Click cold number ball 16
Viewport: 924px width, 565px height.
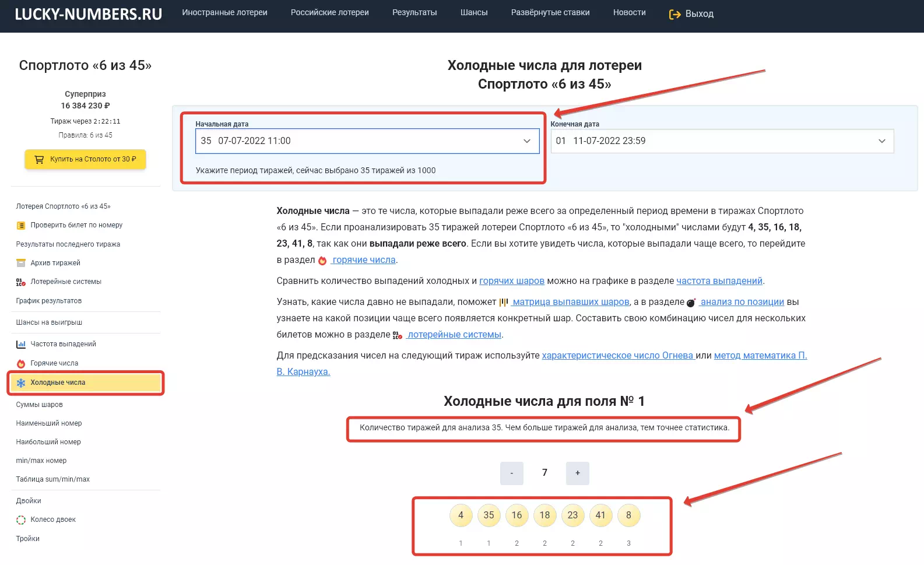click(x=517, y=515)
